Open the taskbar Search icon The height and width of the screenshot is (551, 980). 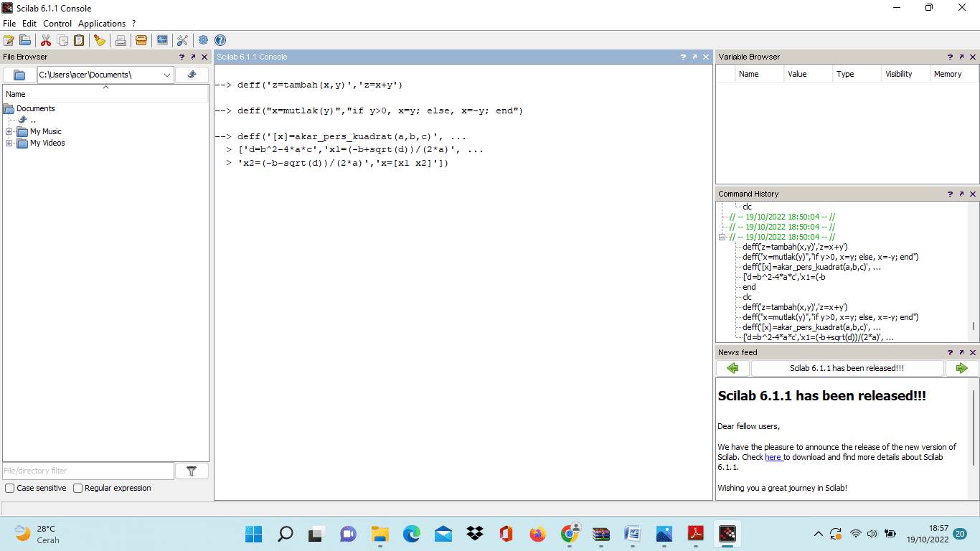[x=285, y=534]
